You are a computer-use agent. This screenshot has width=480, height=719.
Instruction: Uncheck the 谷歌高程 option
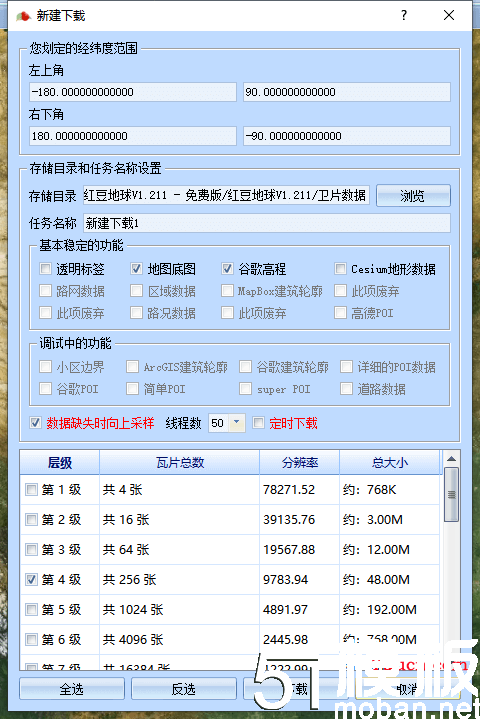tap(227, 268)
